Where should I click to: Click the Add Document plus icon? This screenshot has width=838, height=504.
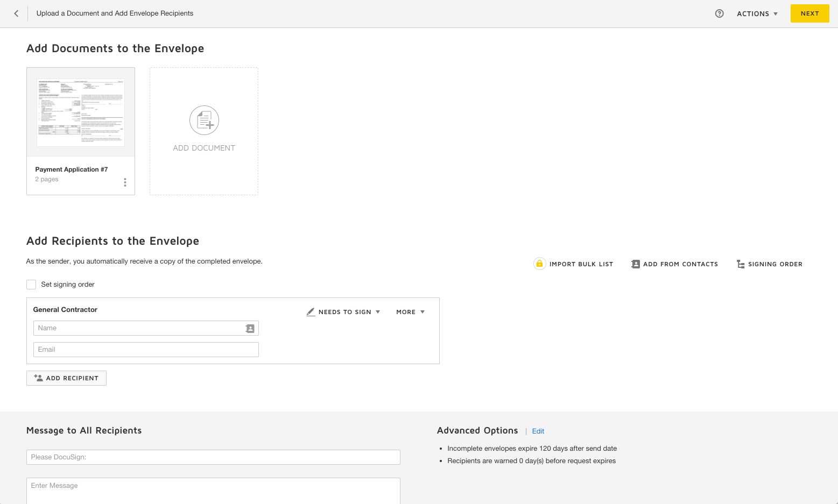click(x=204, y=120)
